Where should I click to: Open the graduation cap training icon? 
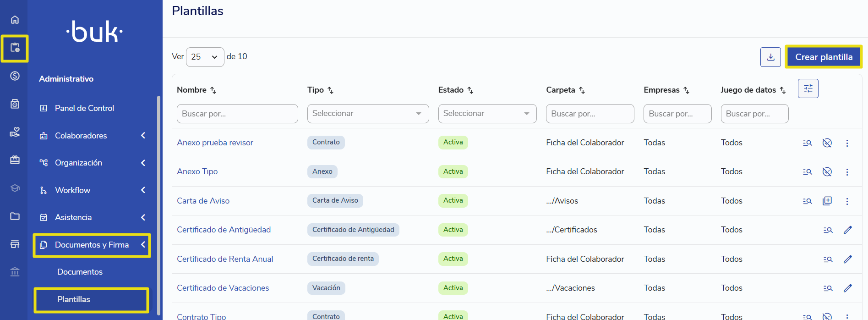point(15,188)
